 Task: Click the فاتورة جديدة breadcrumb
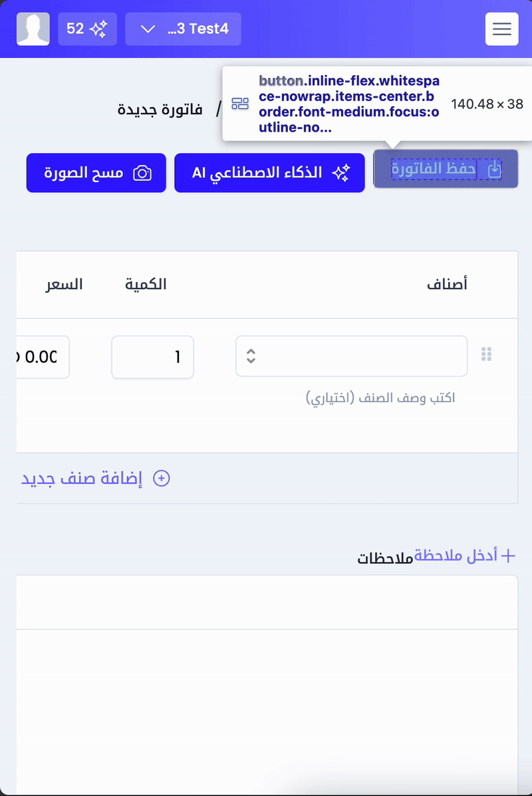point(160,109)
